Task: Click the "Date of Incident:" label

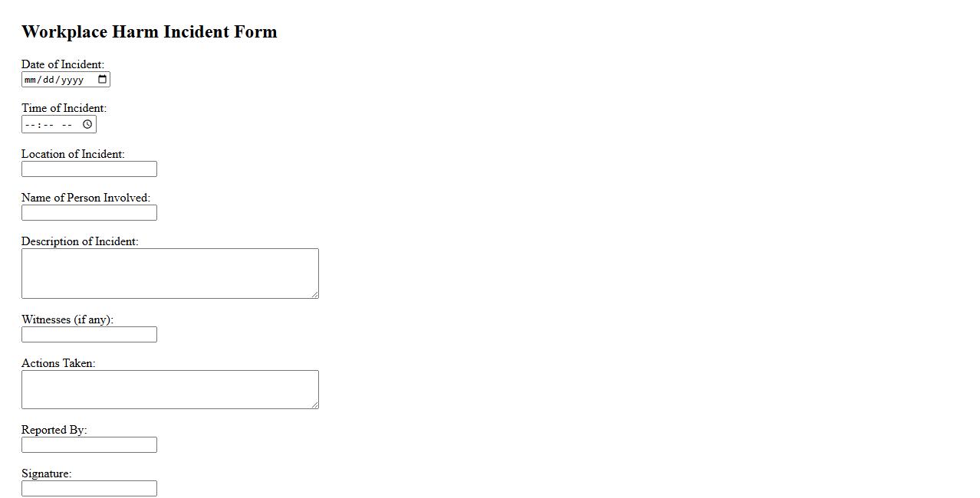Action: 63,64
